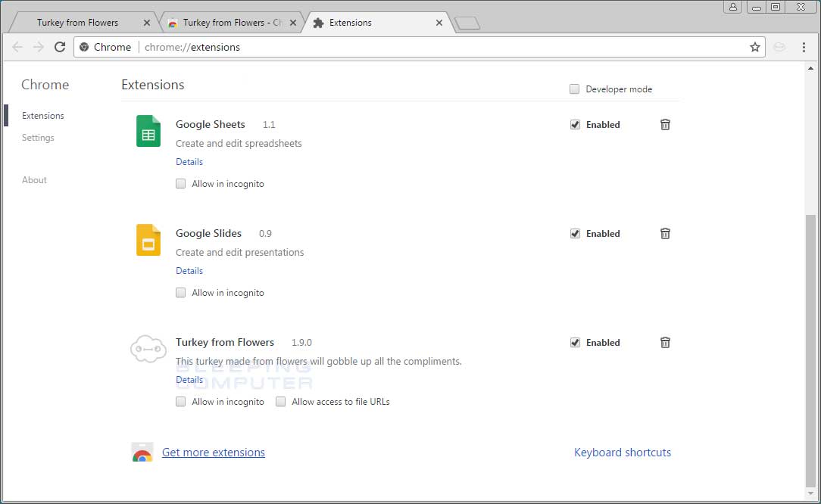Click the site info icon in address bar
The width and height of the screenshot is (821, 504).
(x=84, y=47)
